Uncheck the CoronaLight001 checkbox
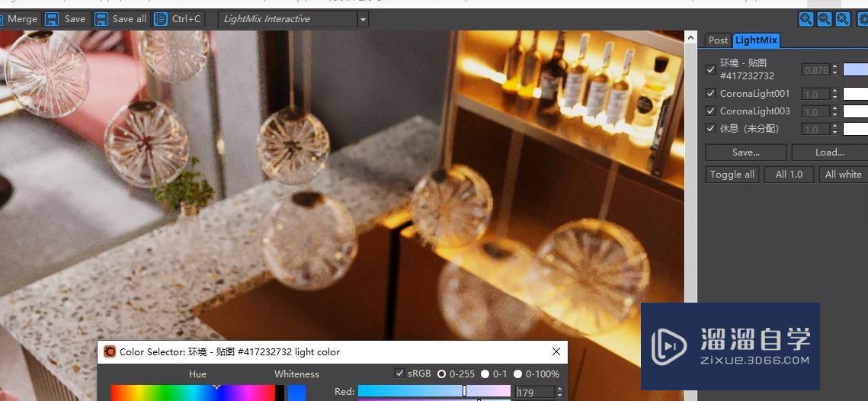 711,94
